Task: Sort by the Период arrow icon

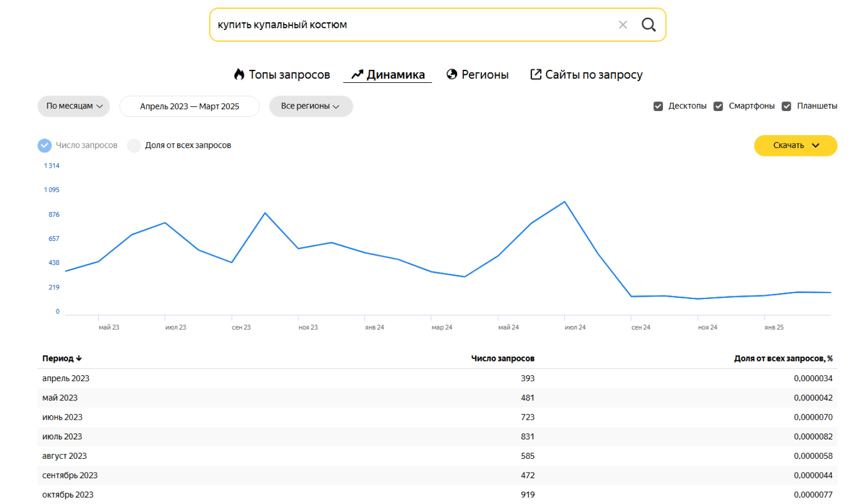Action: [x=79, y=358]
